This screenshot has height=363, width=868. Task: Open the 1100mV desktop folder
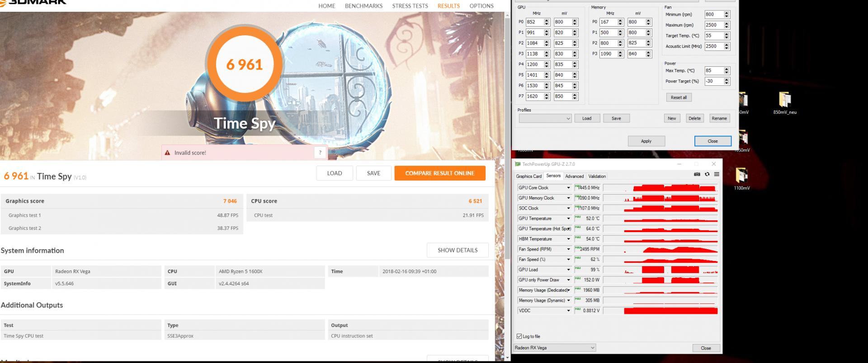742,178
